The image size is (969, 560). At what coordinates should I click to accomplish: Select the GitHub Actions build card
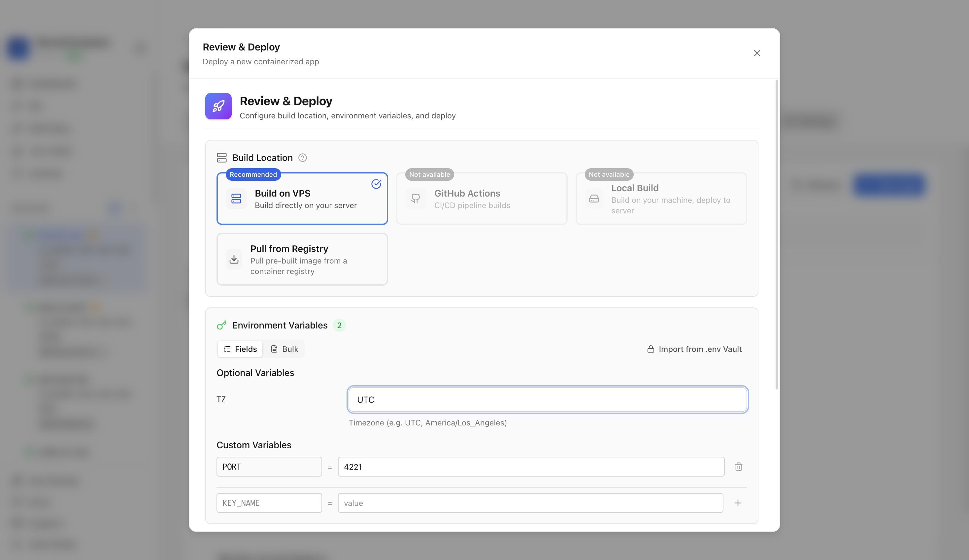tap(482, 198)
